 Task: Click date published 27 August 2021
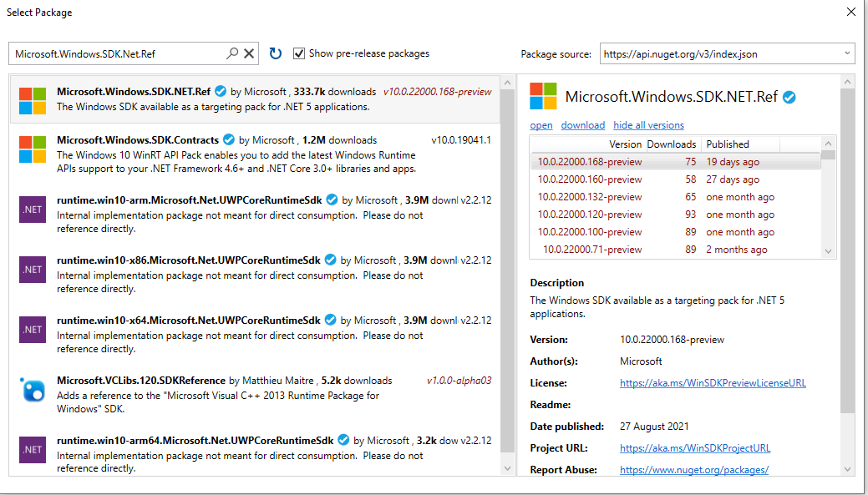tap(654, 427)
